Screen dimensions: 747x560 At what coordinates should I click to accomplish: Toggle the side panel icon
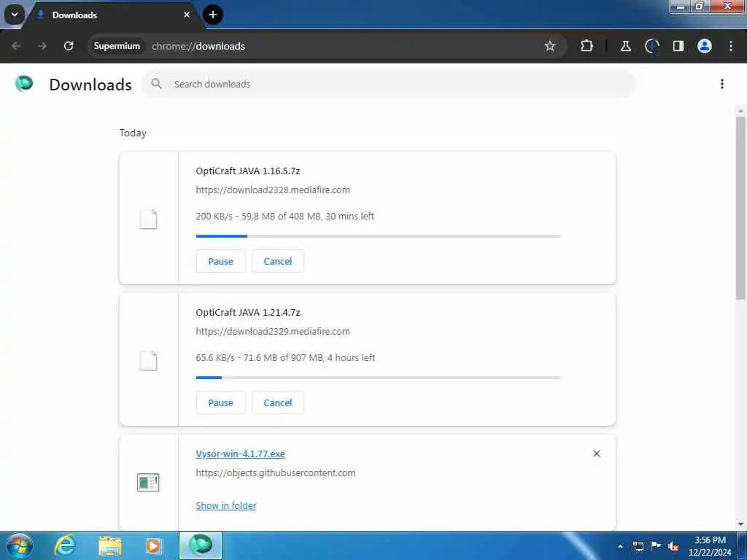[x=678, y=46]
